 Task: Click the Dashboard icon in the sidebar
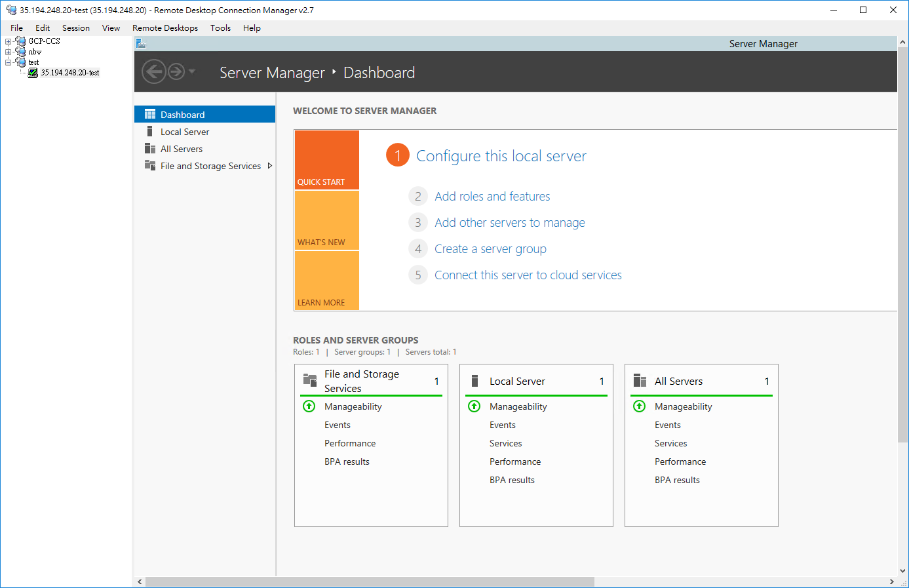(x=150, y=114)
